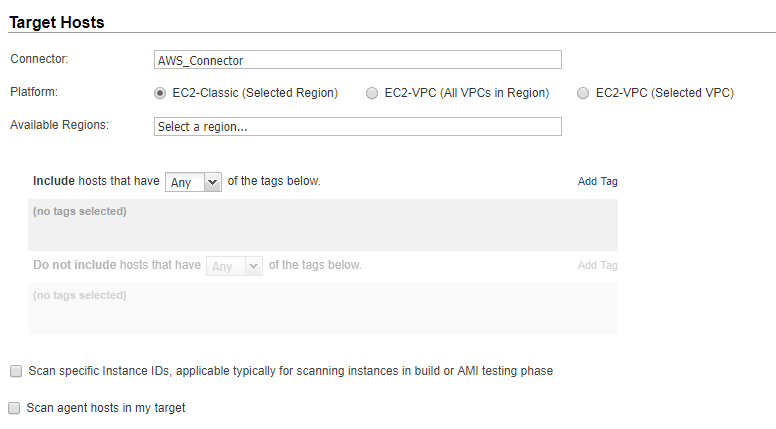
Task: Click Add Tag link for Include hosts
Action: point(597,182)
